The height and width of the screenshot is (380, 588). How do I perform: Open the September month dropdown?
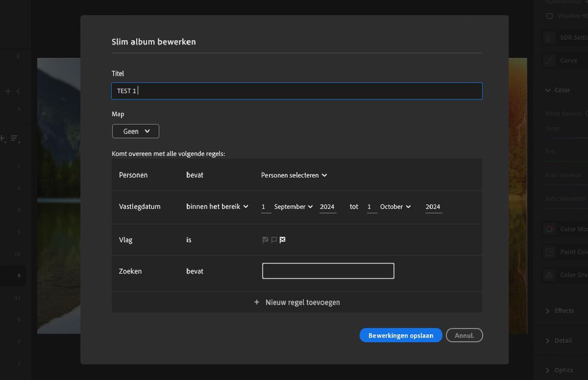(293, 206)
